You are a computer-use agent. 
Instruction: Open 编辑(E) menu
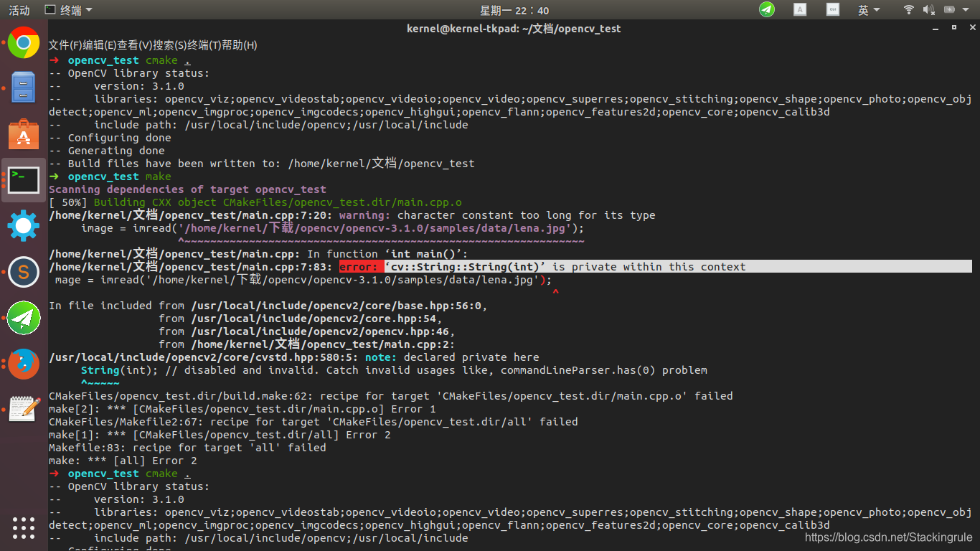[x=100, y=45]
